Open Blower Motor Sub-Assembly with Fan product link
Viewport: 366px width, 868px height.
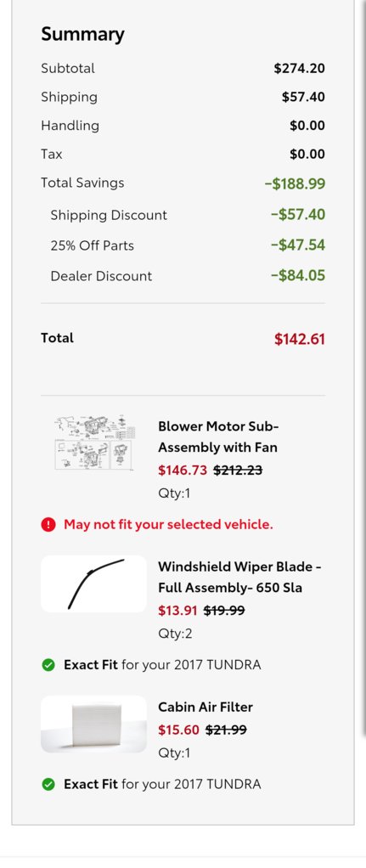point(218,437)
